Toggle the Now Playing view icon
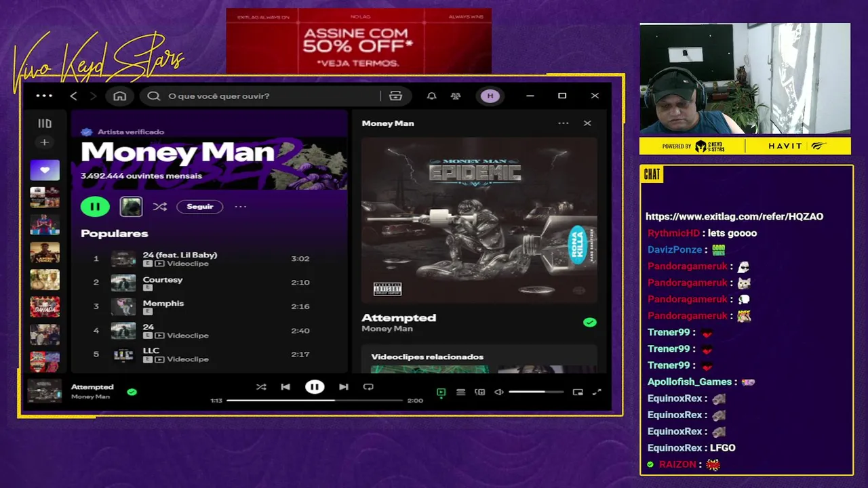Viewport: 868px width, 488px height. (441, 392)
